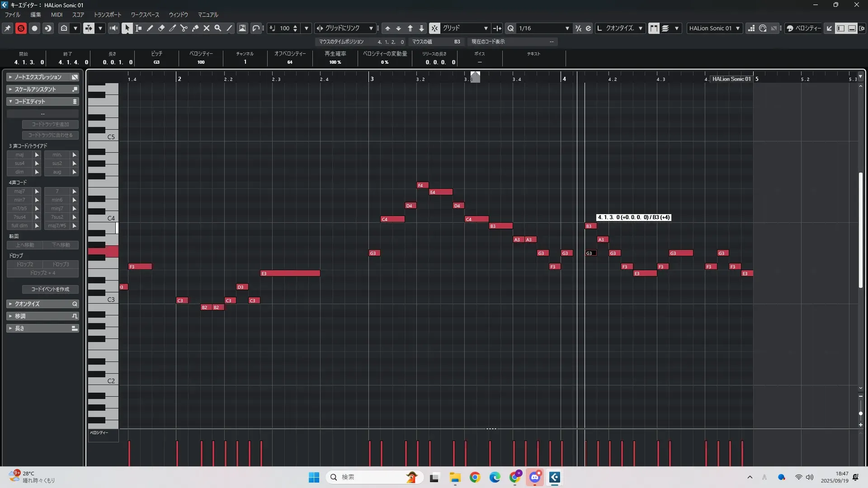The height and width of the screenshot is (488, 868).
Task: Toggle Snap on/off button
Action: click(434, 28)
